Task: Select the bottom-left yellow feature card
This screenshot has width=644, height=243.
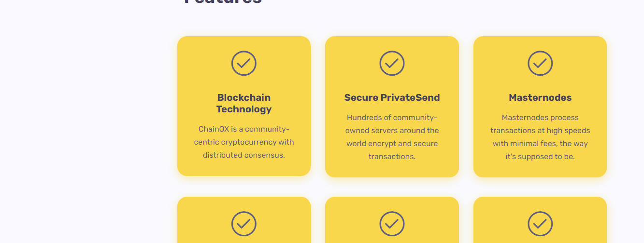Action: tap(244, 220)
